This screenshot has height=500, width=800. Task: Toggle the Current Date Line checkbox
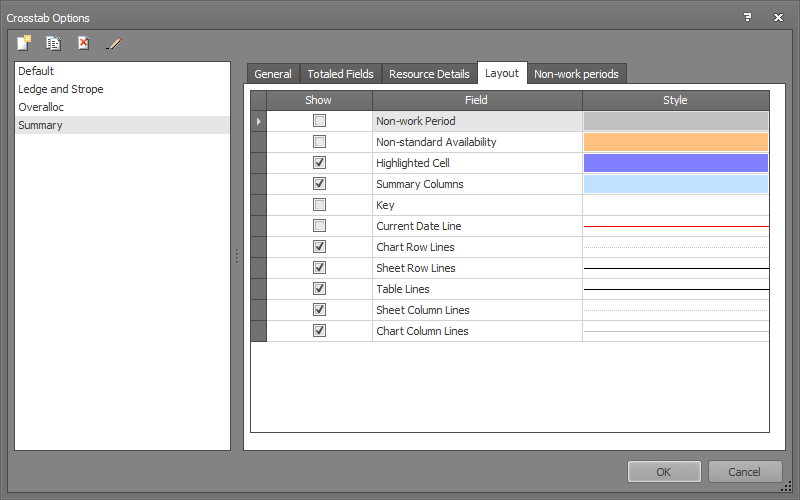[x=319, y=226]
